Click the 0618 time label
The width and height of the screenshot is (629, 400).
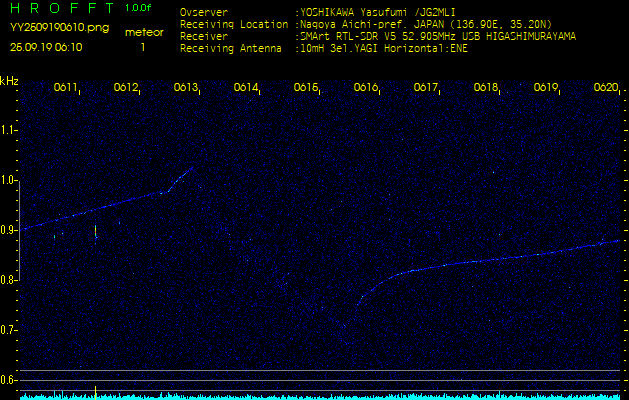click(x=486, y=88)
